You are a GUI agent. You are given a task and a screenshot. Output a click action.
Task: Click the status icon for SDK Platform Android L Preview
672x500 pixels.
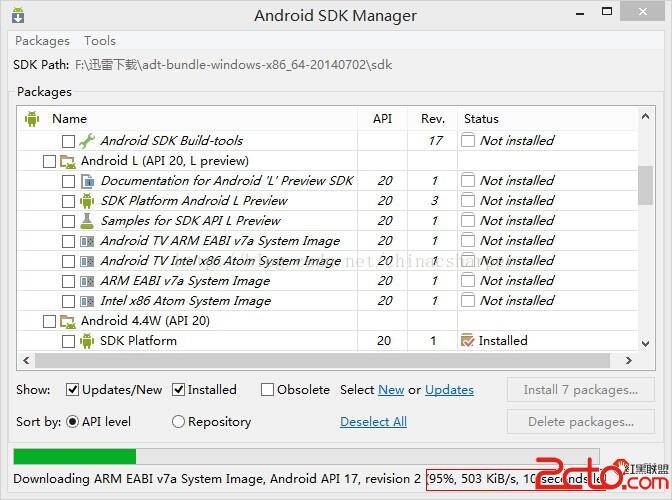click(468, 201)
